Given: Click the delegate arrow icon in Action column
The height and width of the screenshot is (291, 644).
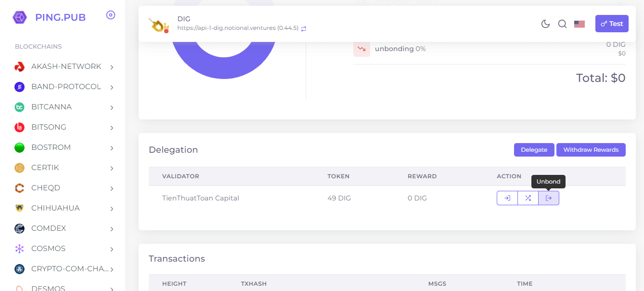Looking at the screenshot, I should (507, 198).
